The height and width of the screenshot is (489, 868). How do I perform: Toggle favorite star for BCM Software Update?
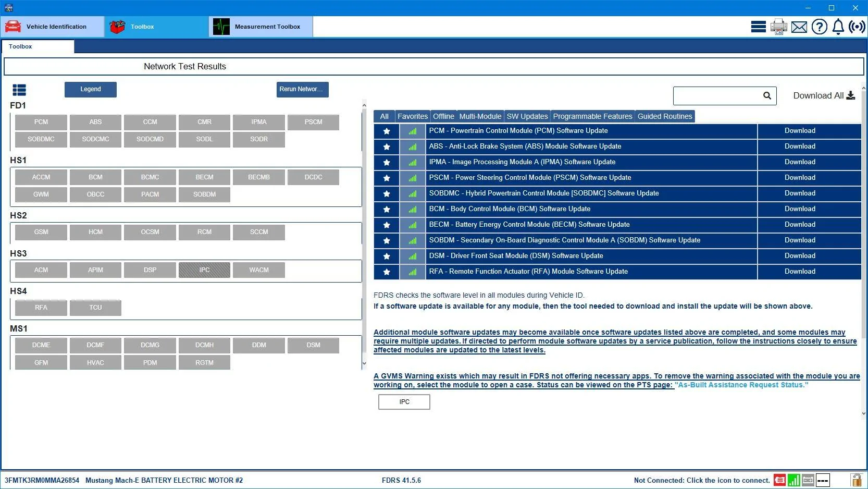[387, 210]
